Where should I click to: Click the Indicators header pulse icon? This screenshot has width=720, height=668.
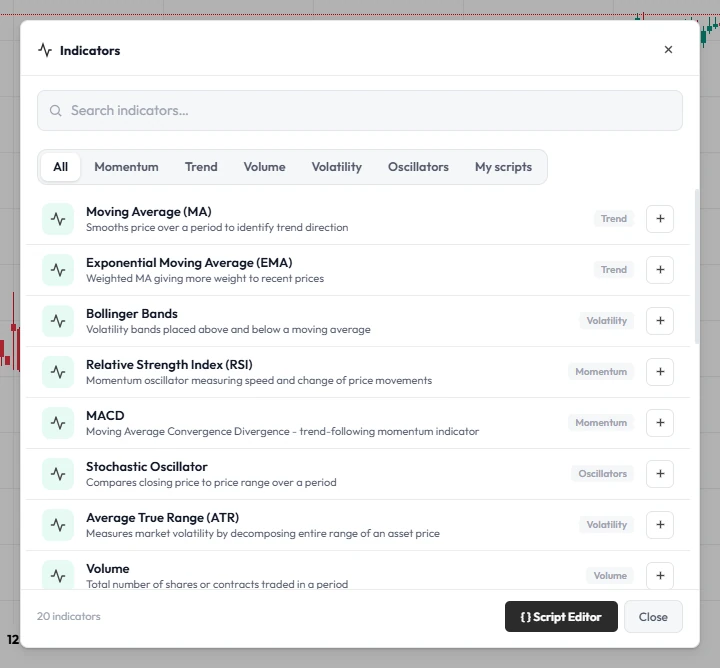click(45, 50)
